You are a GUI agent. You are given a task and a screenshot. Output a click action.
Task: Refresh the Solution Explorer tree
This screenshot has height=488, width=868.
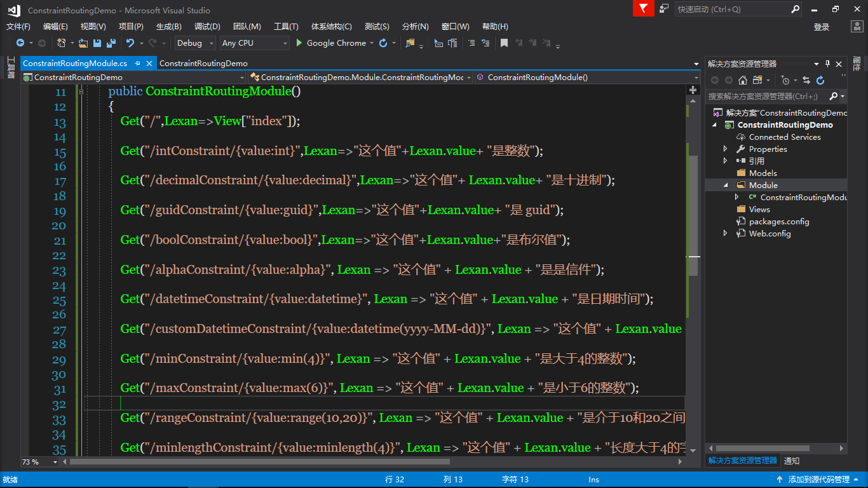(820, 80)
